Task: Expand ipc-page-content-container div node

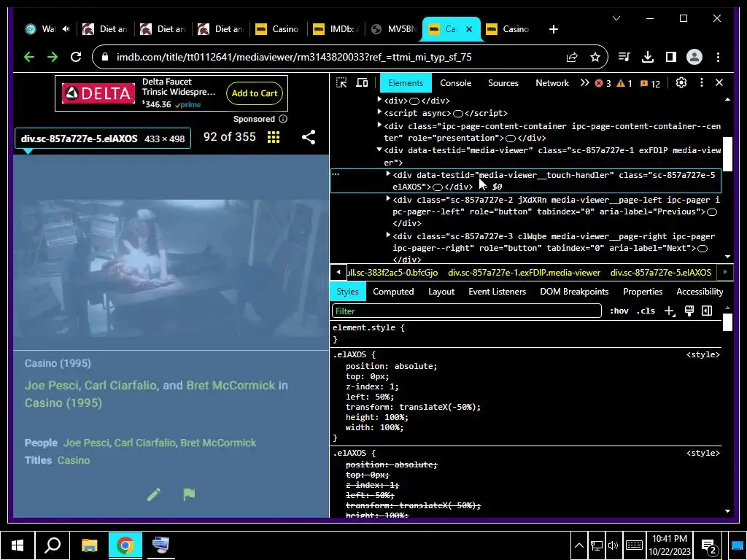Action: point(379,125)
